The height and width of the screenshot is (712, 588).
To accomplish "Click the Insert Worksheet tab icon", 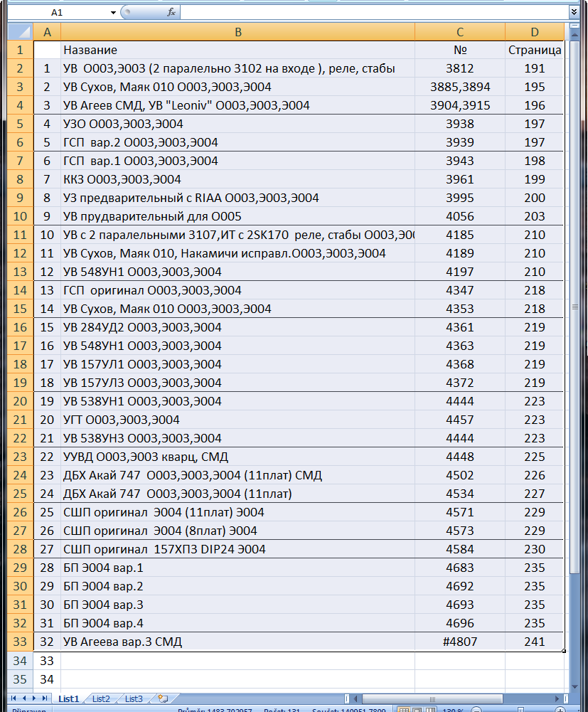I will 163,698.
